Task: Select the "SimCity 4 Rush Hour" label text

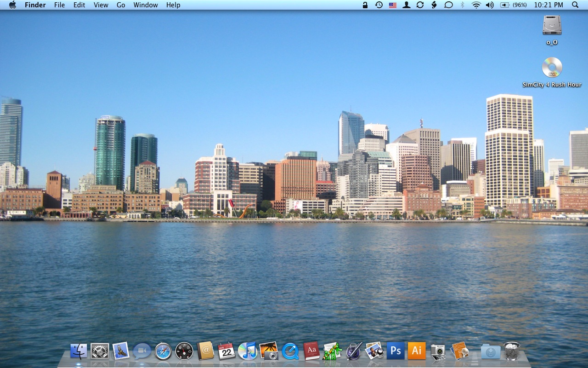Action: (552, 85)
